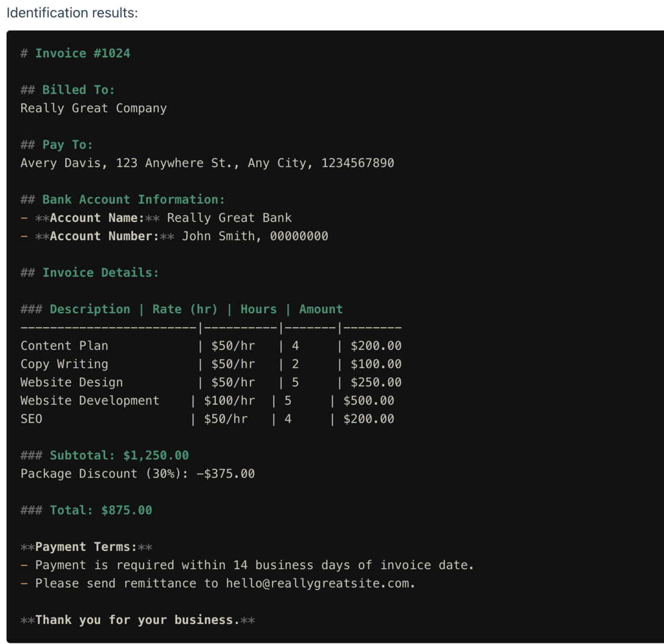The image size is (664, 644).
Task: Click the Website Design row
Action: click(x=211, y=382)
